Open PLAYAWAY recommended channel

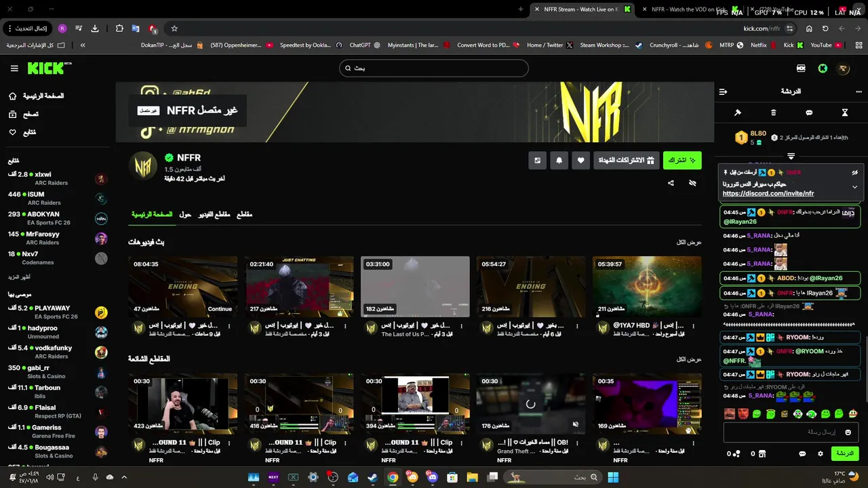(58, 312)
